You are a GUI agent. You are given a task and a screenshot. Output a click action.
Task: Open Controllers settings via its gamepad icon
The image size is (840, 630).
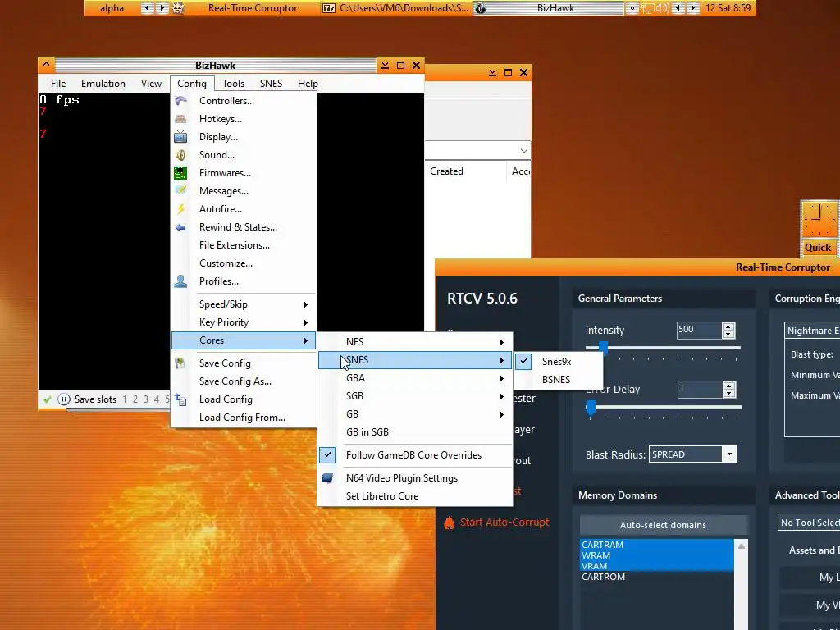[x=180, y=101]
